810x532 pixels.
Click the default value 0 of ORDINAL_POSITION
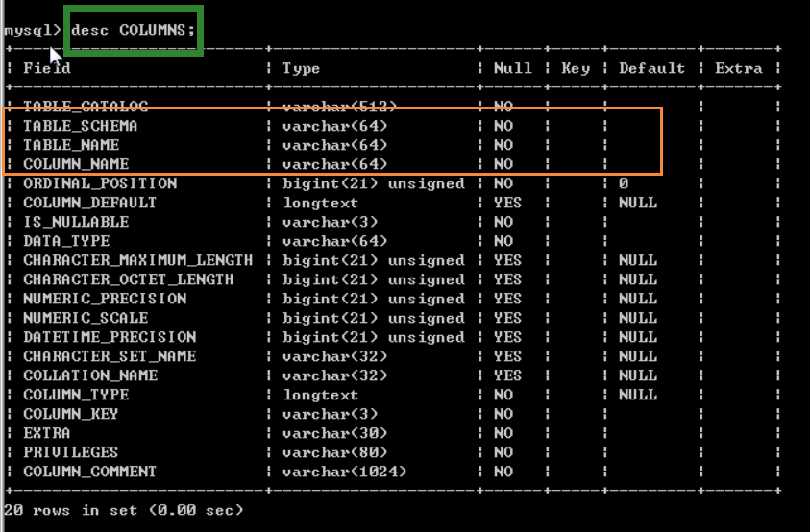pos(624,183)
